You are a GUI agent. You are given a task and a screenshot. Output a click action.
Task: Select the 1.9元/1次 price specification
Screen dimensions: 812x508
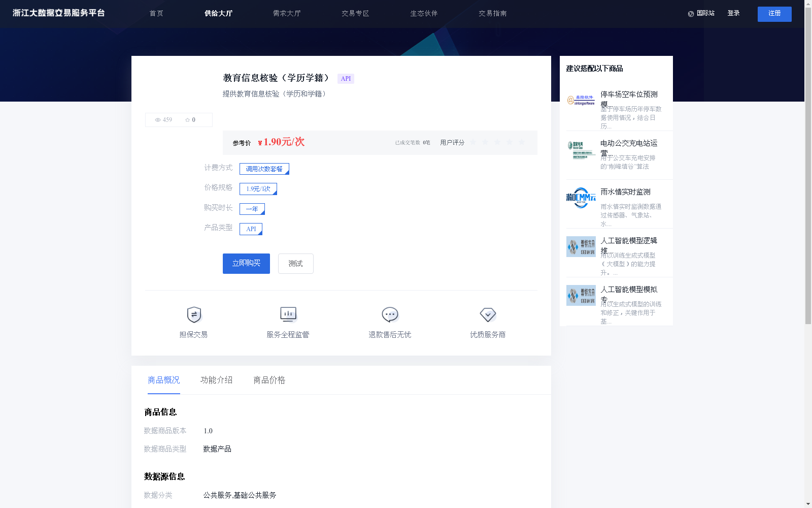pyautogui.click(x=258, y=189)
